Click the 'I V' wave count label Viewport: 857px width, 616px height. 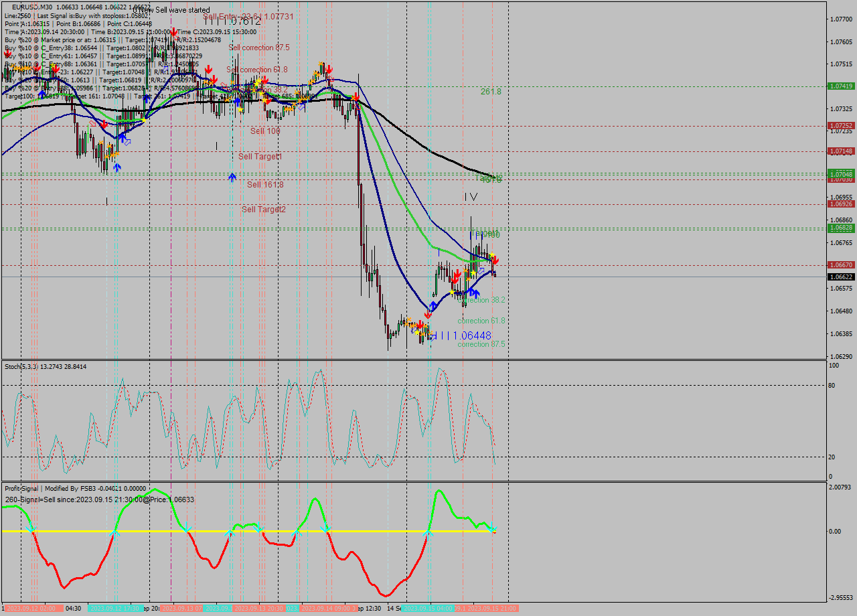point(471,197)
